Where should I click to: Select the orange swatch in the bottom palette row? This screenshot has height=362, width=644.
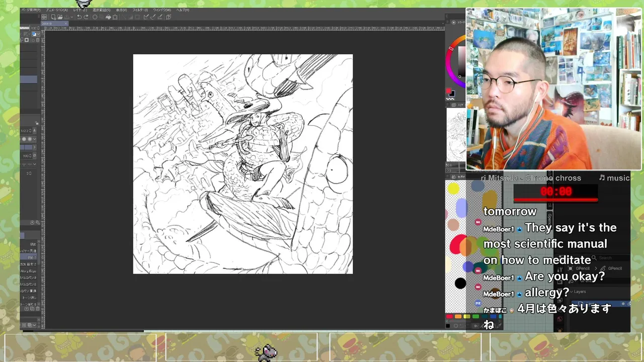(458, 316)
